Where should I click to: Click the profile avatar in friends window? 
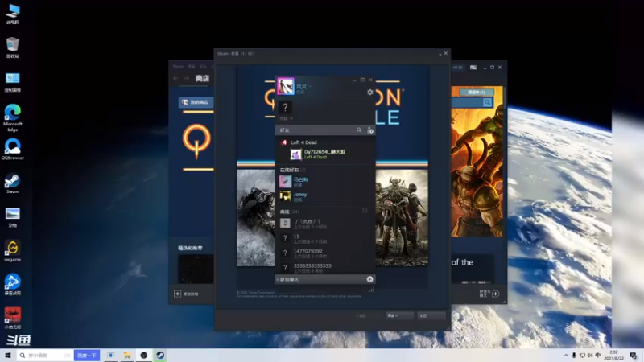coord(286,86)
